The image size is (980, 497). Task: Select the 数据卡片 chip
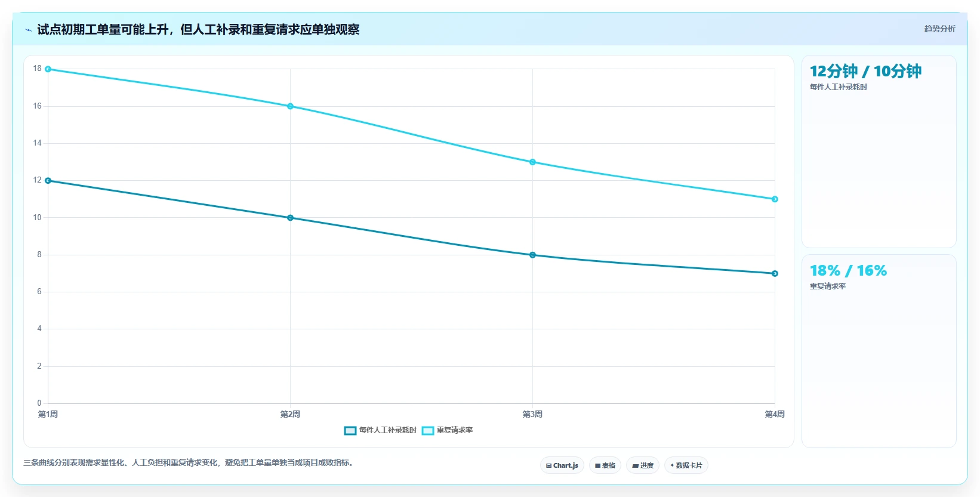686,465
